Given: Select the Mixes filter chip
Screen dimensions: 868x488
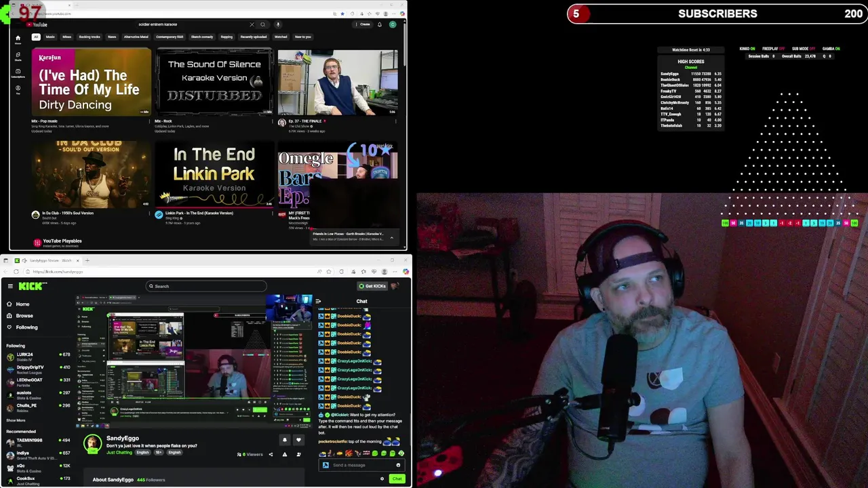Looking at the screenshot, I should [66, 37].
